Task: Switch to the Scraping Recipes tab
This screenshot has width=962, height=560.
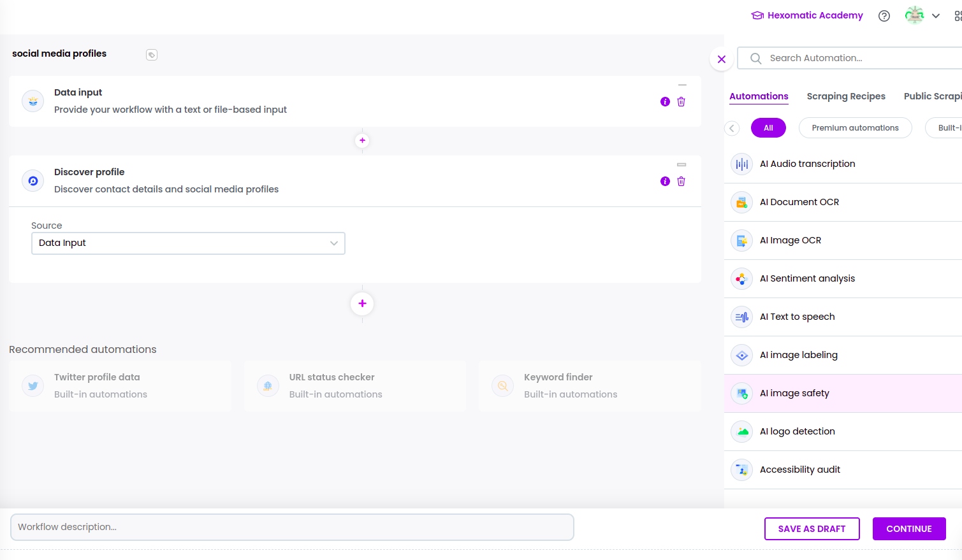Action: point(846,96)
